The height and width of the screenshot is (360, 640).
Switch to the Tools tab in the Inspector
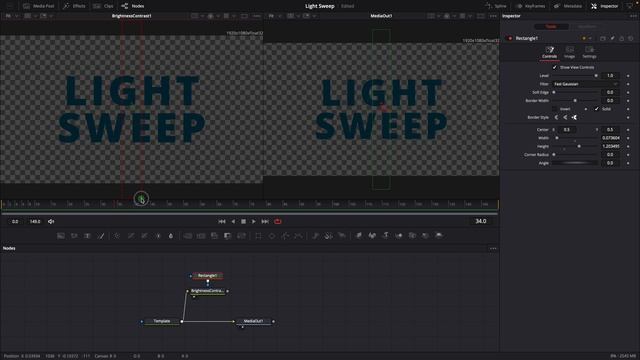(551, 27)
